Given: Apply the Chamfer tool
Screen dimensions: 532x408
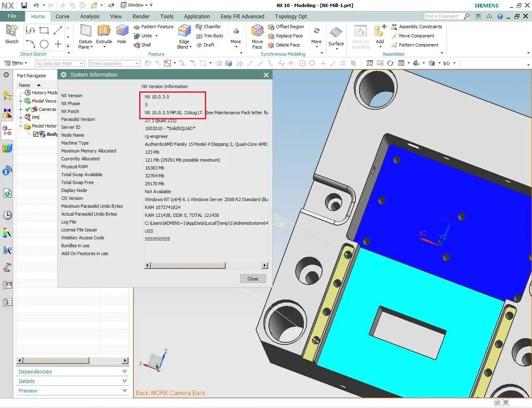Looking at the screenshot, I should coord(208,27).
